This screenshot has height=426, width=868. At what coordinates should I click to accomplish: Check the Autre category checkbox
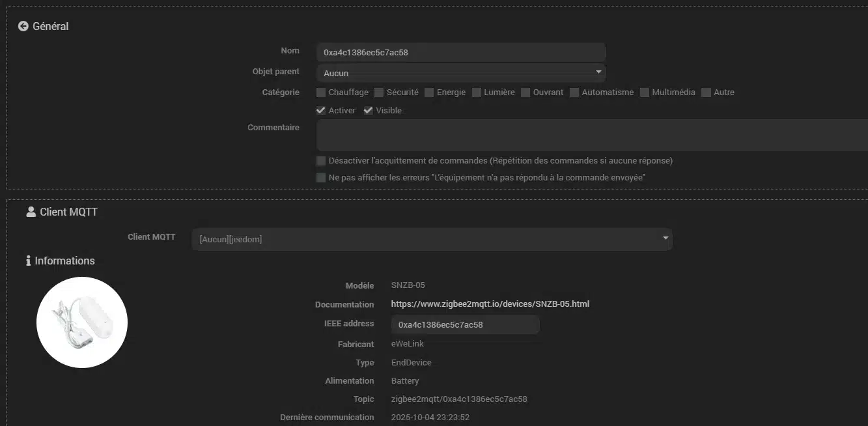point(707,92)
